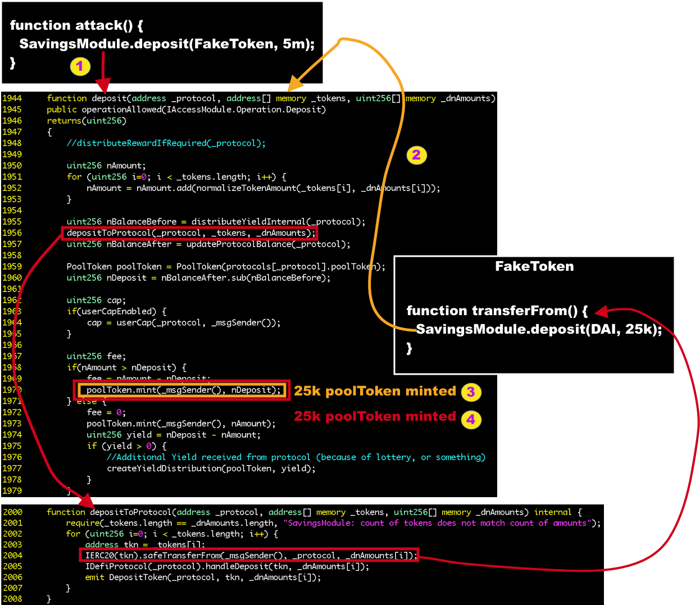Click "if (yield > 0) {" on line 1975
Viewport: 700px width, 605px height.
[126, 447]
